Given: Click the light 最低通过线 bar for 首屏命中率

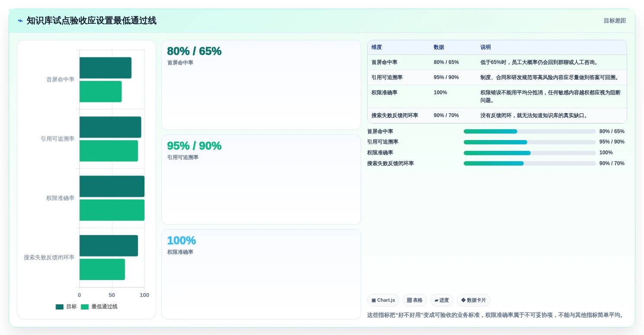Looking at the screenshot, I should pos(101,92).
